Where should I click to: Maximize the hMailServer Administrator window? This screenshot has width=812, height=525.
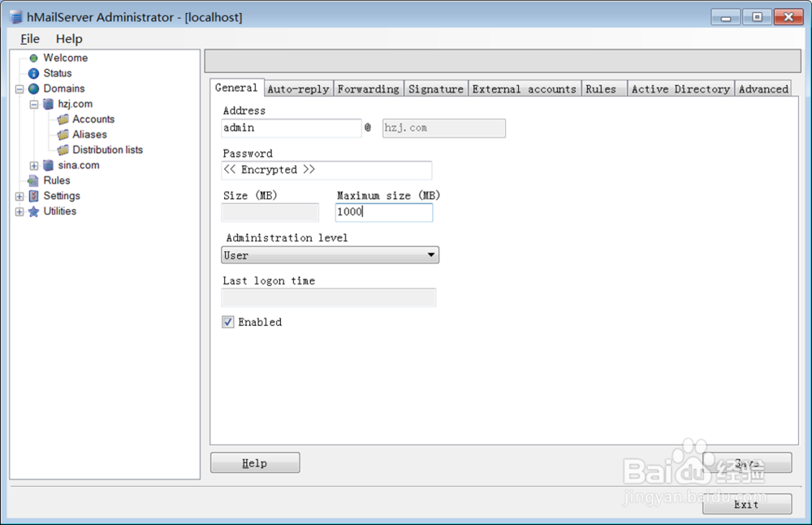[x=757, y=17]
